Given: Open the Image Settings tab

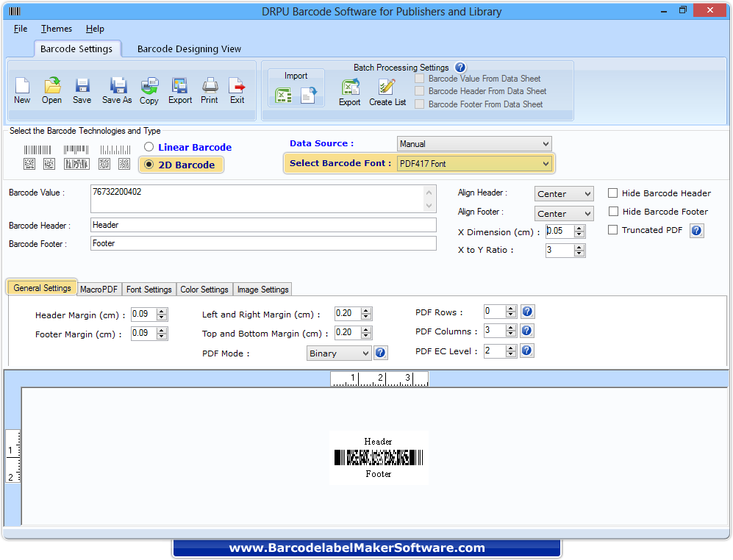Looking at the screenshot, I should pos(262,290).
